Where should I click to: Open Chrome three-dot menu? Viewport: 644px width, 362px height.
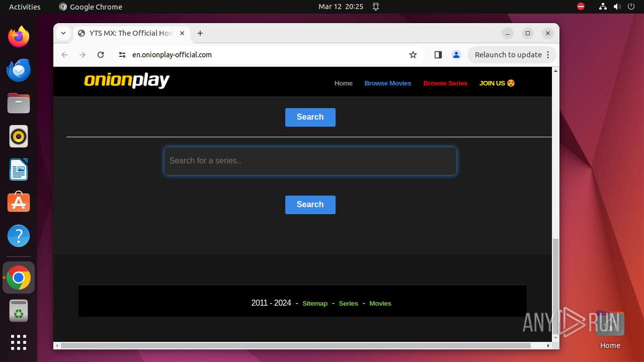tap(548, 55)
